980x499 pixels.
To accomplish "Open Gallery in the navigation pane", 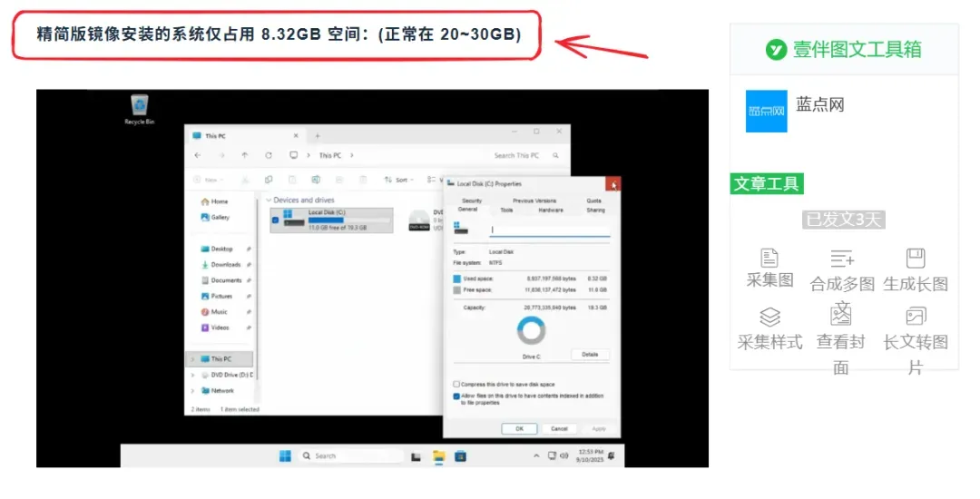I will [216, 218].
